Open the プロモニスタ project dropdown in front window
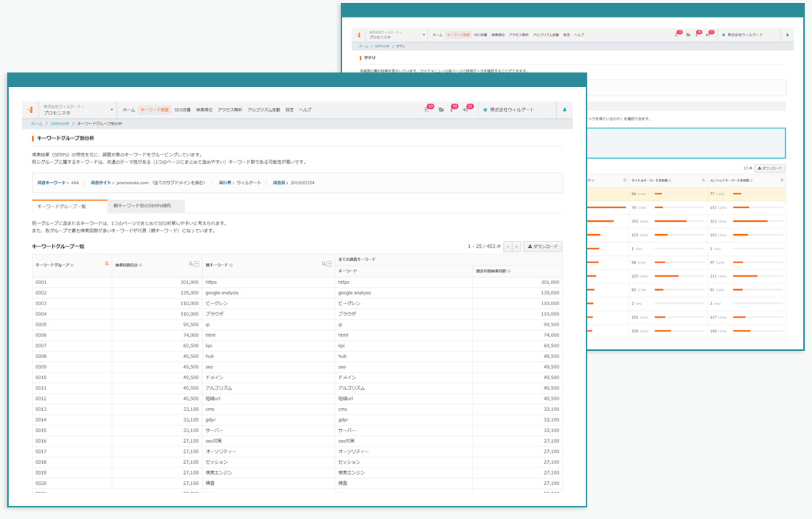Image resolution: width=812 pixels, height=519 pixels. coord(78,109)
